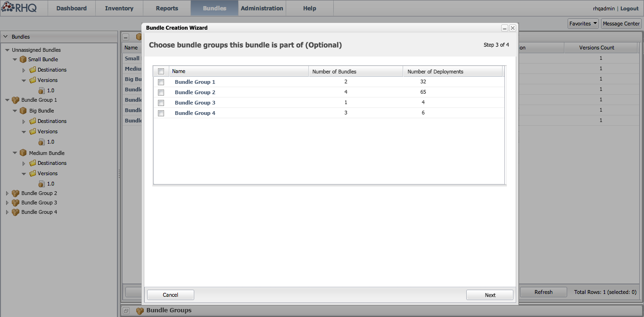Click Big Bundle's Destinations folder icon

tap(33, 122)
